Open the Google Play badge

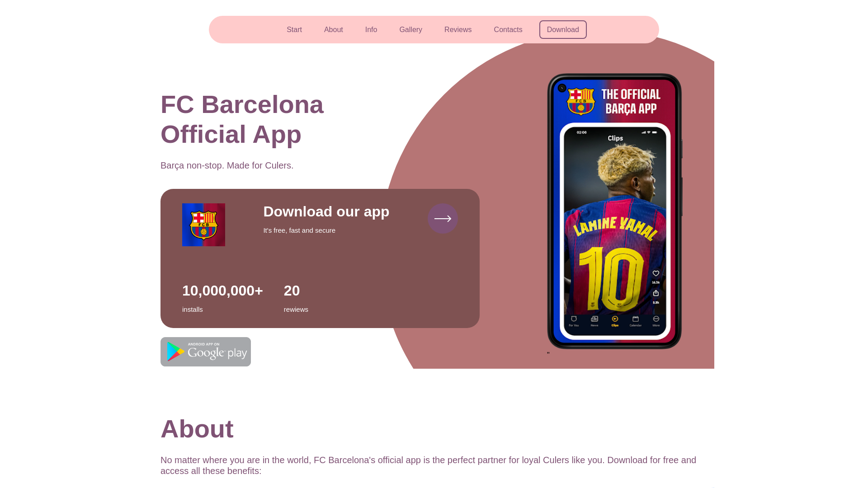click(x=206, y=352)
